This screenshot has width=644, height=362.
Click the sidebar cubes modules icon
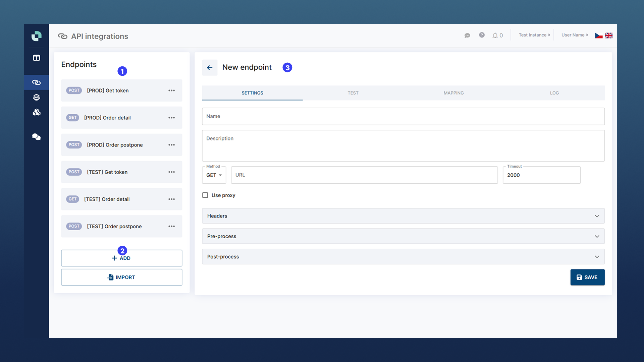36,112
